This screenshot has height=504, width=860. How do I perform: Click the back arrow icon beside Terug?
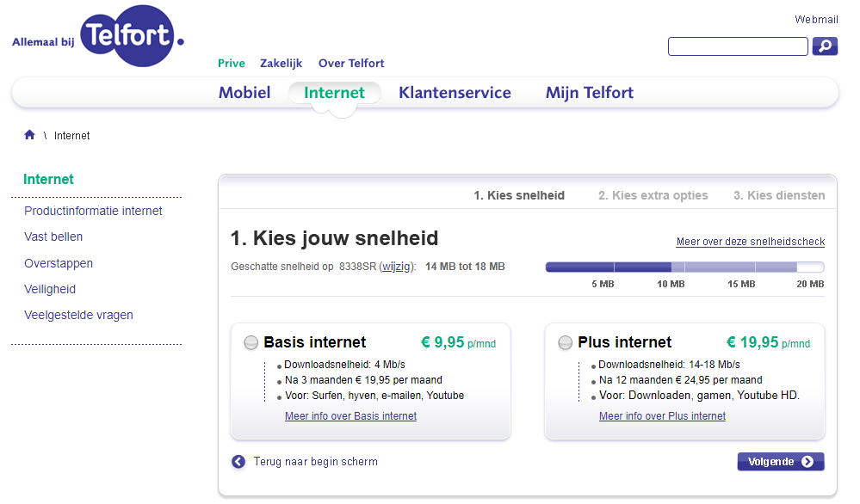tap(238, 462)
